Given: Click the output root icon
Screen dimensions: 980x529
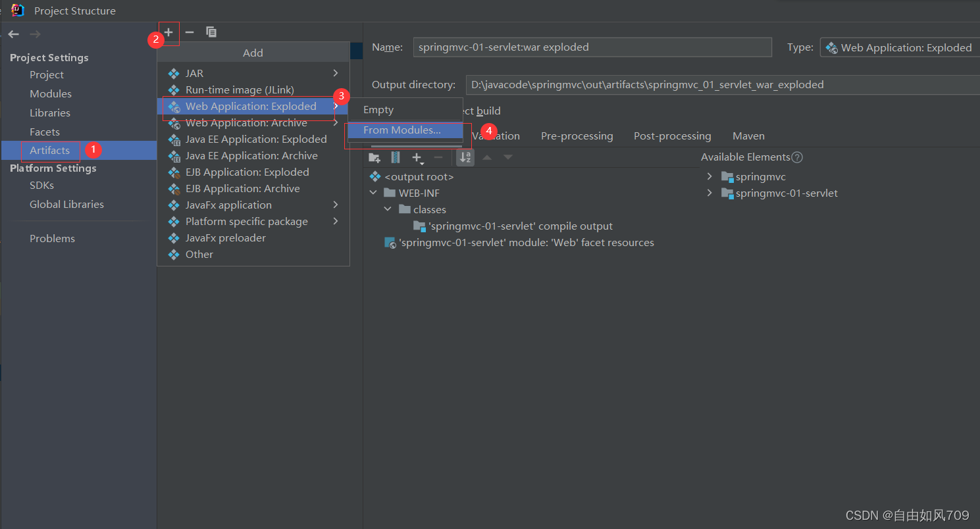Looking at the screenshot, I should 375,176.
